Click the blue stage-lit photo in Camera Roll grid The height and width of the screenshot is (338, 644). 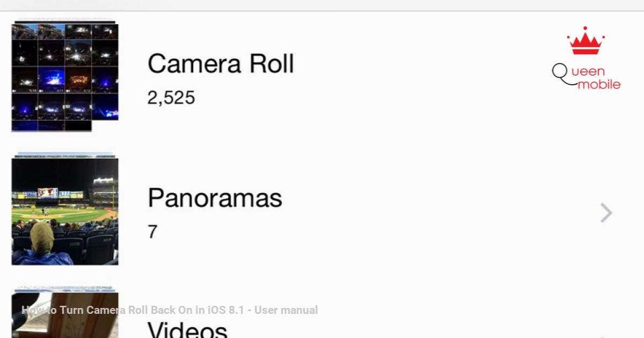(52, 79)
